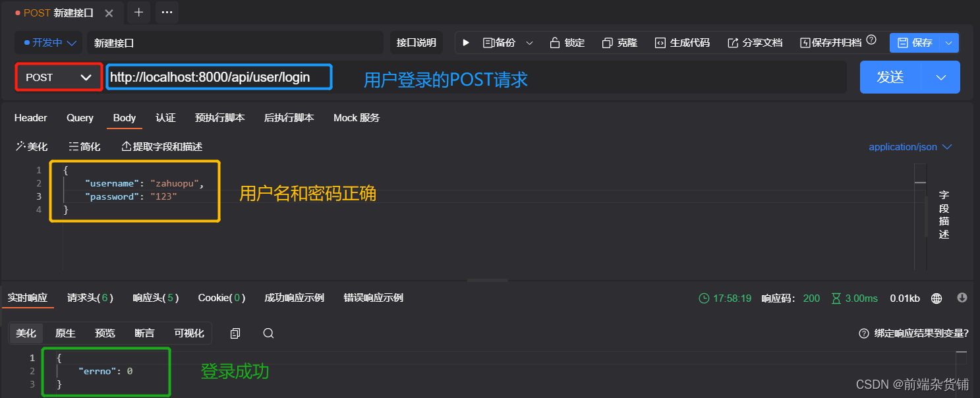Click the 发送 send button

click(890, 77)
